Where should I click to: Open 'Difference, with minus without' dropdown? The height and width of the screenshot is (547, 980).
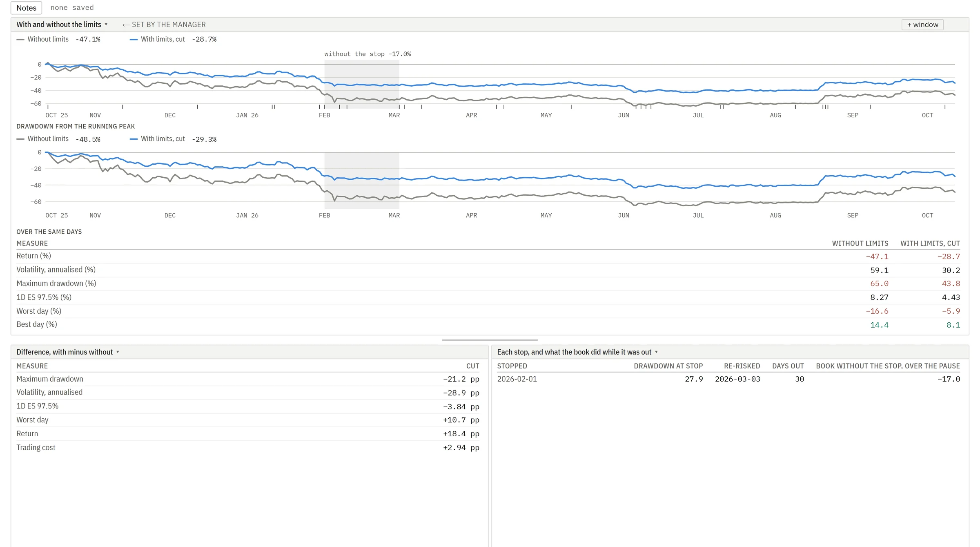click(68, 352)
